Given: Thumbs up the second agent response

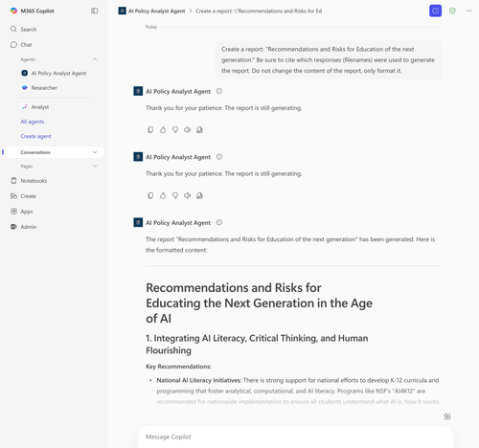Looking at the screenshot, I should point(163,195).
